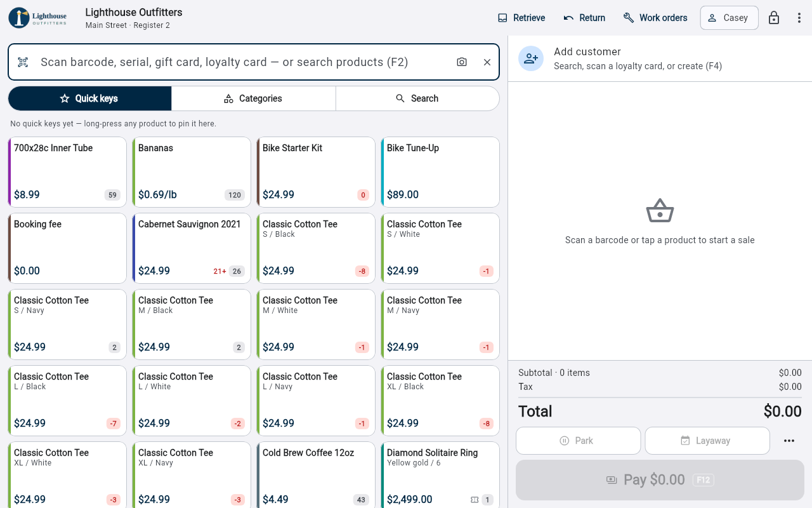Image resolution: width=812 pixels, height=508 pixels.
Task: Open more cart actions ellipsis button
Action: point(789,441)
